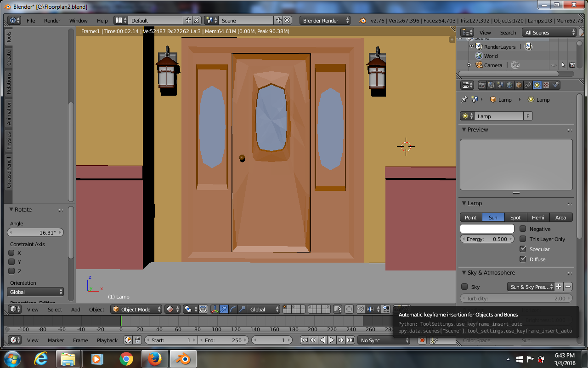
Task: Open Blender logo splash icon in info header
Action: [x=362, y=20]
